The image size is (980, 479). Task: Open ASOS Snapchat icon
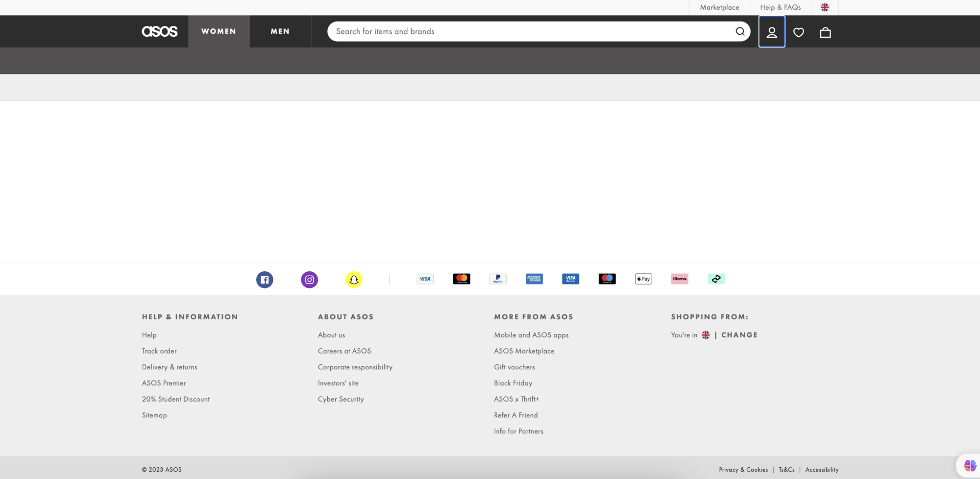click(x=354, y=279)
